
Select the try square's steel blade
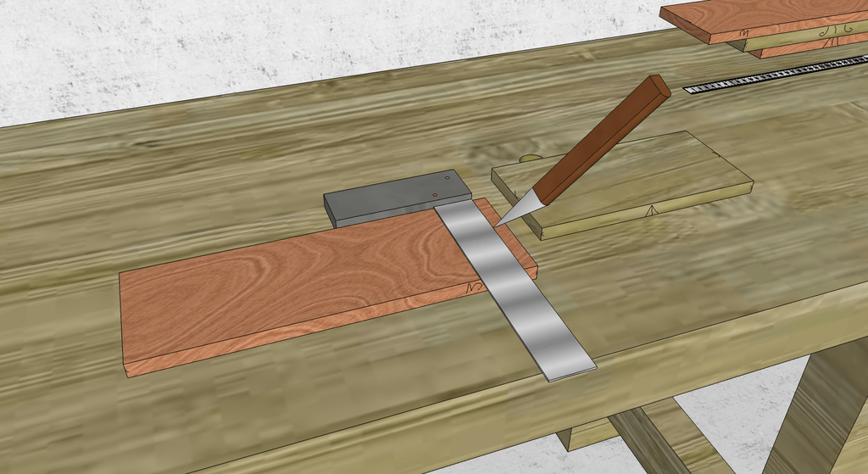point(514,290)
